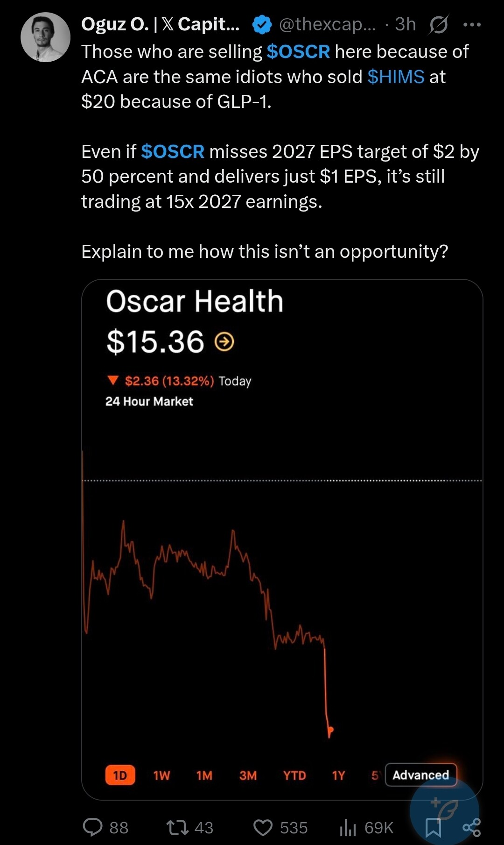The width and height of the screenshot is (504, 845).
Task: Share the post via share icon
Action: 471,827
